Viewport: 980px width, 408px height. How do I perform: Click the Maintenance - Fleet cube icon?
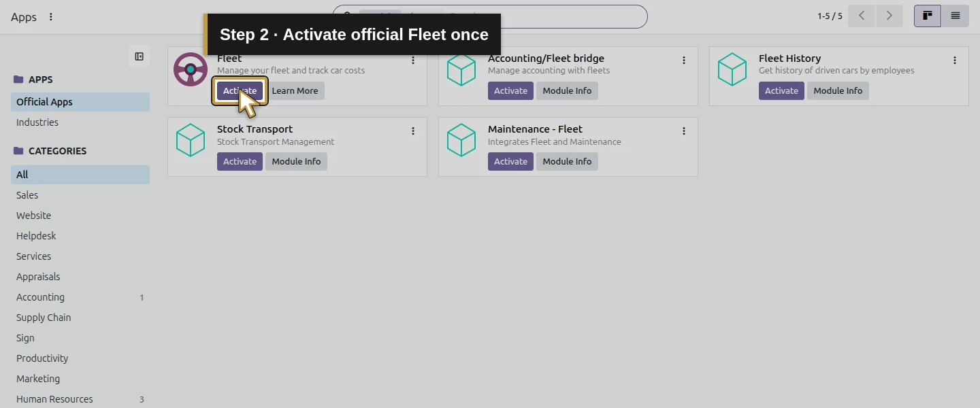tap(461, 140)
